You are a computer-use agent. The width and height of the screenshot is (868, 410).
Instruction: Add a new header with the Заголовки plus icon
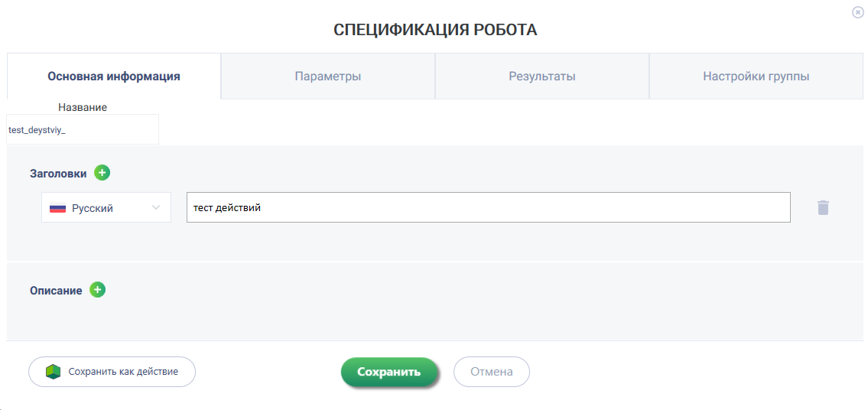click(102, 173)
